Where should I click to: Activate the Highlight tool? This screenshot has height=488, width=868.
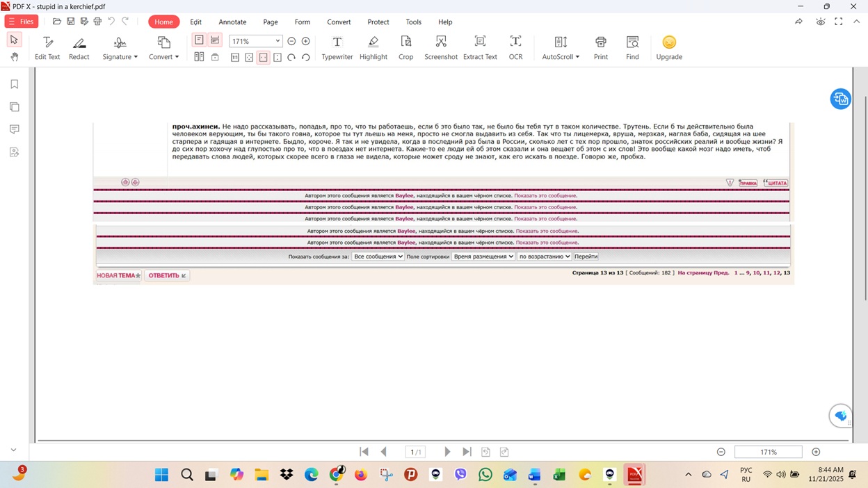coord(373,47)
